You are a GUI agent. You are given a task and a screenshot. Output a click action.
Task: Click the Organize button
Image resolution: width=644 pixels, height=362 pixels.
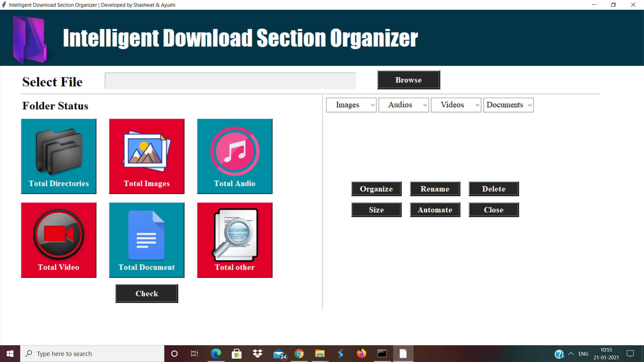pos(376,189)
